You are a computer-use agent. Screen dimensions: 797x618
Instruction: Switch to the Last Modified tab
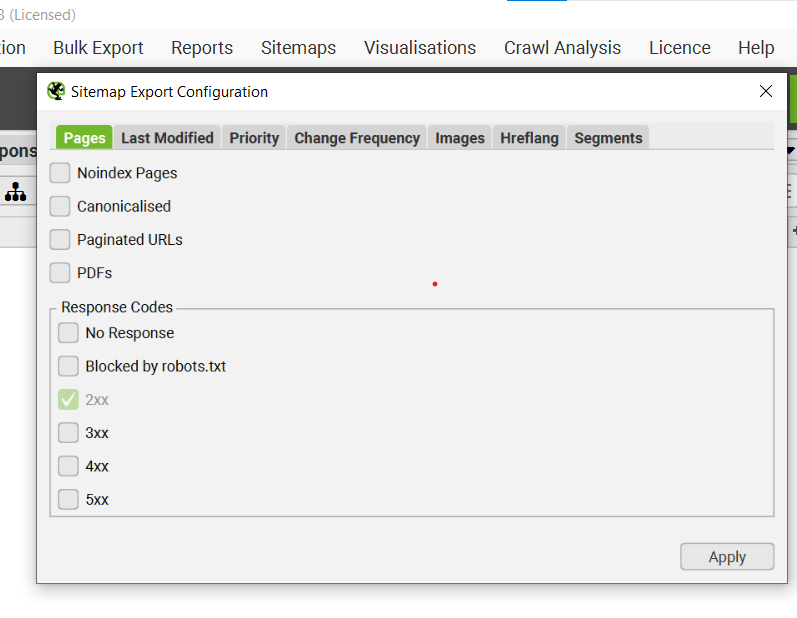(167, 138)
